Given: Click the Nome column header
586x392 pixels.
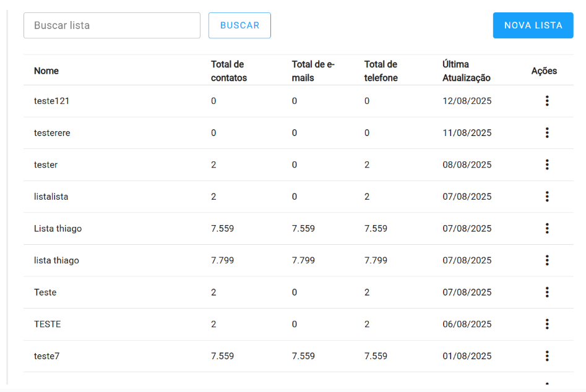Looking at the screenshot, I should (46, 71).
